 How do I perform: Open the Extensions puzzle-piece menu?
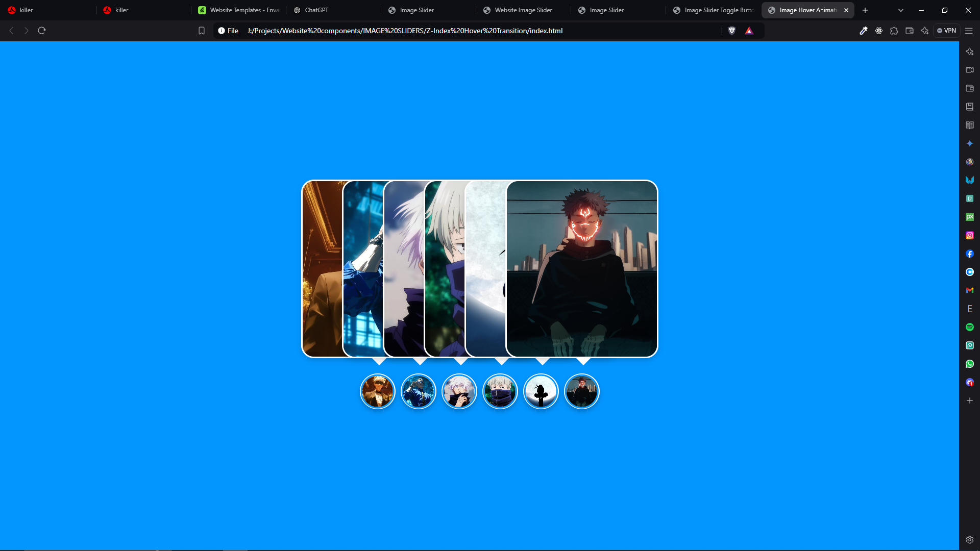(894, 31)
